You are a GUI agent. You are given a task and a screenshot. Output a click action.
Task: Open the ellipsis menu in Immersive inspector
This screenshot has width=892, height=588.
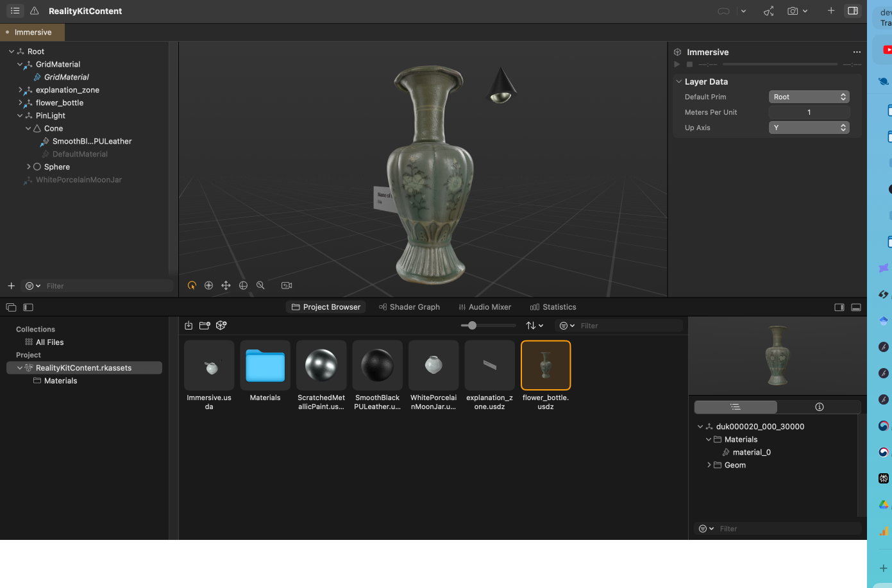tap(857, 52)
